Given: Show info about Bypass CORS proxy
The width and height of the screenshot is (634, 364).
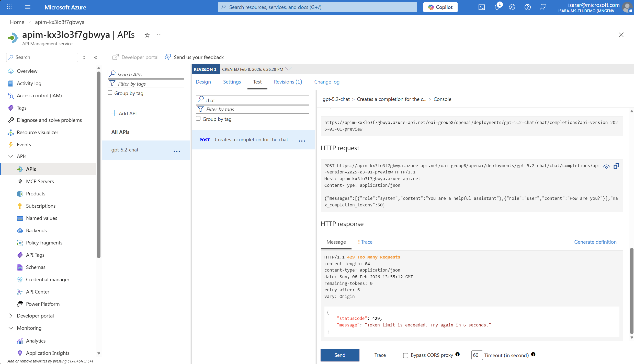Looking at the screenshot, I should pos(458,354).
